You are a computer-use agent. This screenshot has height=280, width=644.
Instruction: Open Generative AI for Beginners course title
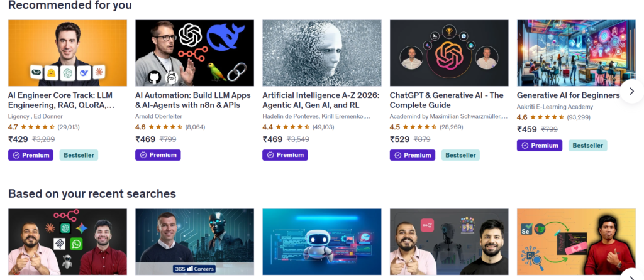pos(568,95)
